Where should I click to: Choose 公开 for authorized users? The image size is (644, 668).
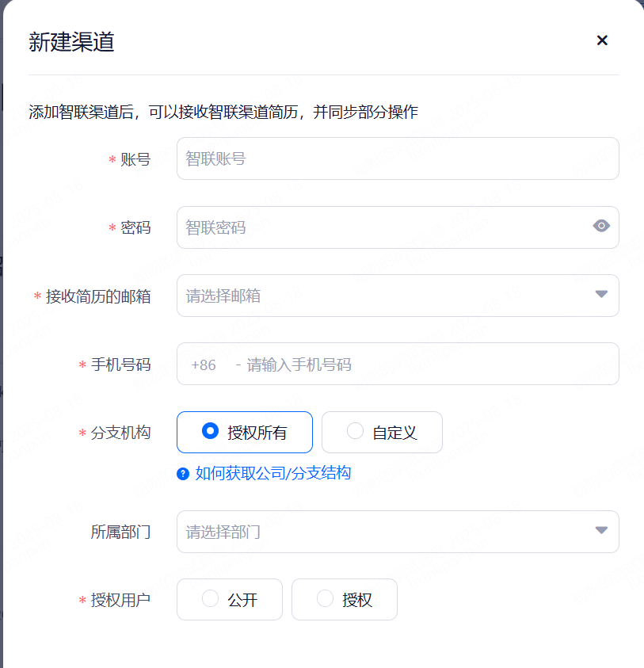pos(230,599)
